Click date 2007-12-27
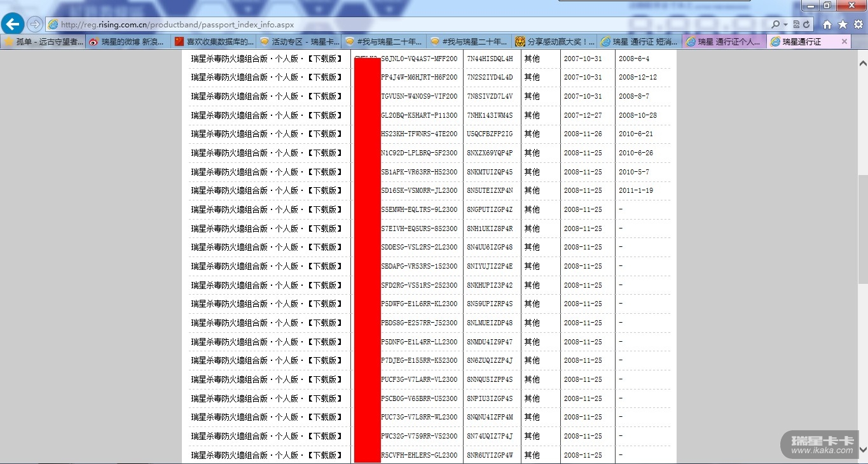Screen dimensions: 868x464 pos(582,115)
